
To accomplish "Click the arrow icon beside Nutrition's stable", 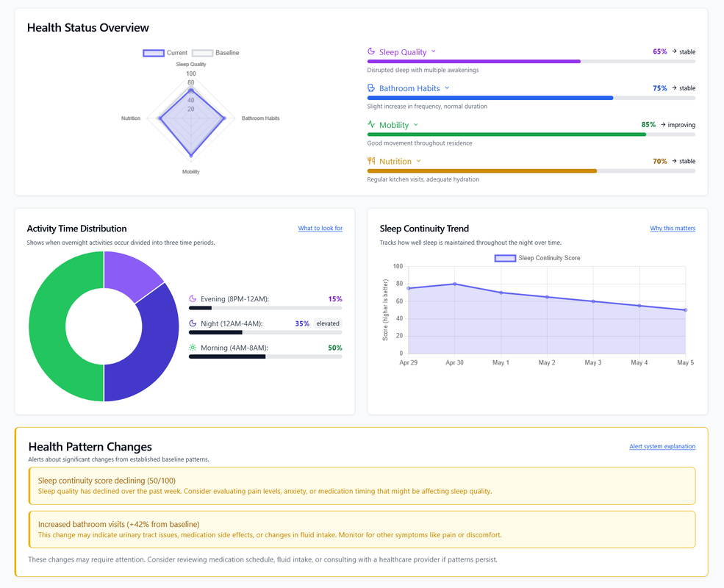I will [674, 161].
